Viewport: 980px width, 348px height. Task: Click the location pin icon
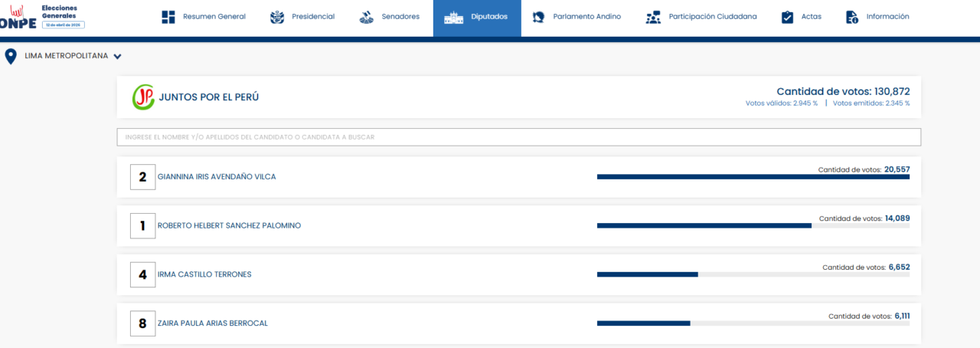[x=11, y=56]
